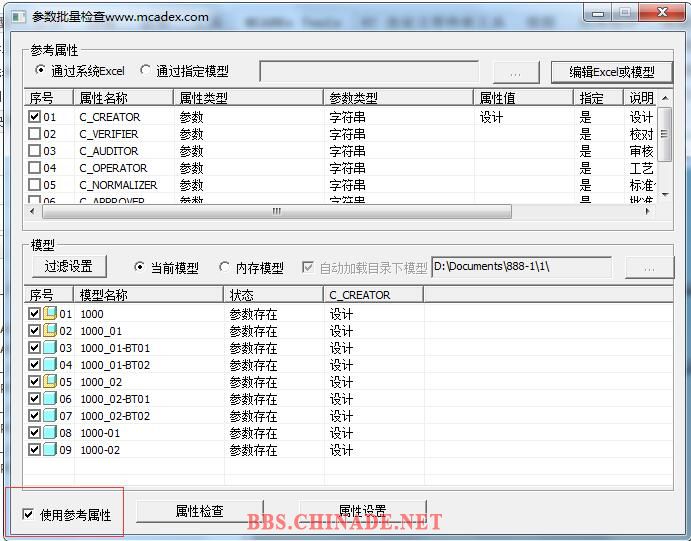
Task: Uncheck model 1000_01-BT02 row checkbox
Action: click(x=34, y=364)
